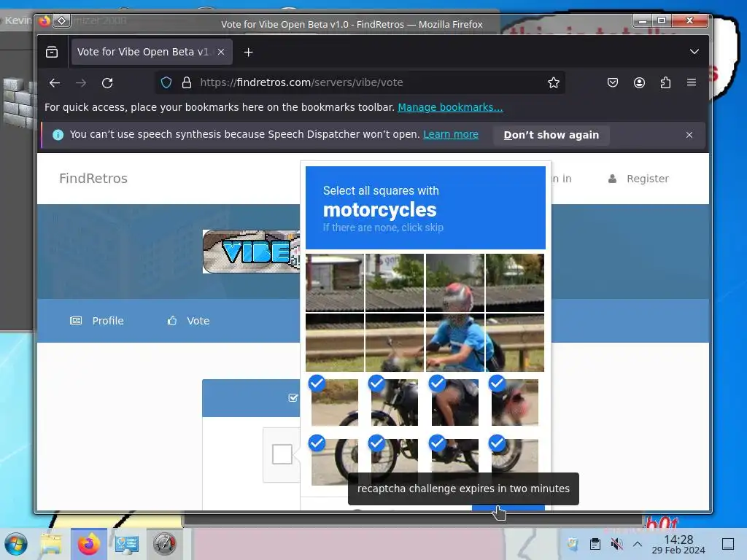This screenshot has width=747, height=560.
Task: Click the Firefox back arrow button
Action: [x=55, y=83]
